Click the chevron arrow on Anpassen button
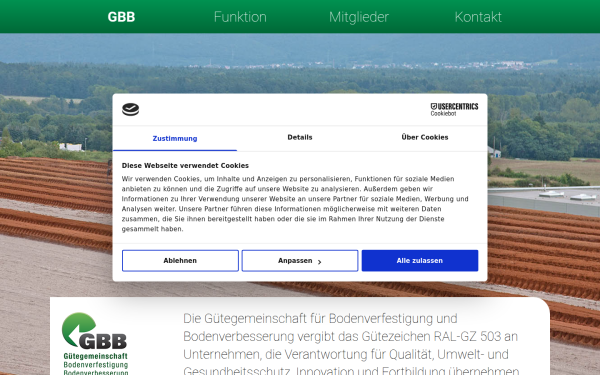Screen dimensions: 600x375 point(320,262)
